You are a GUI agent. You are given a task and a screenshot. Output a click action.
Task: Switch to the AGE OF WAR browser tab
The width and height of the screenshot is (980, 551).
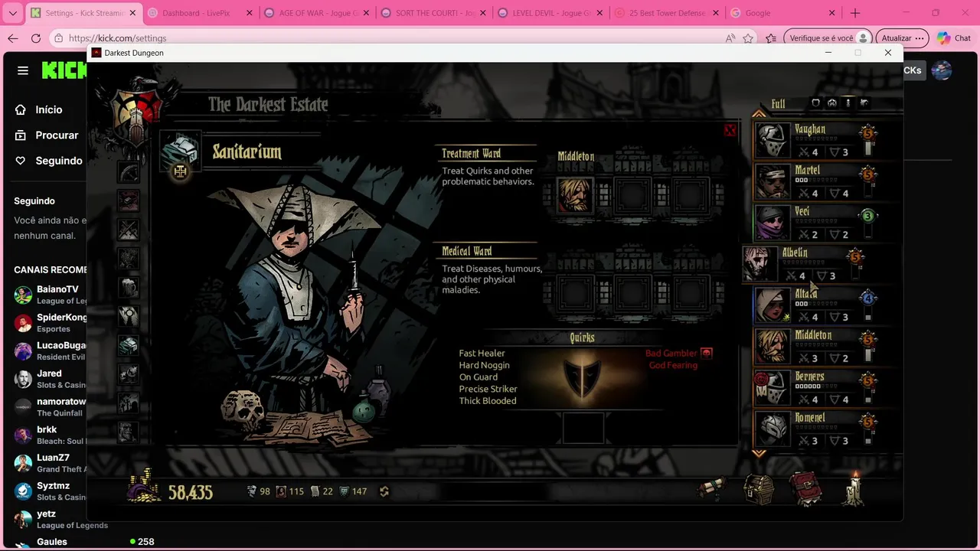coord(318,13)
